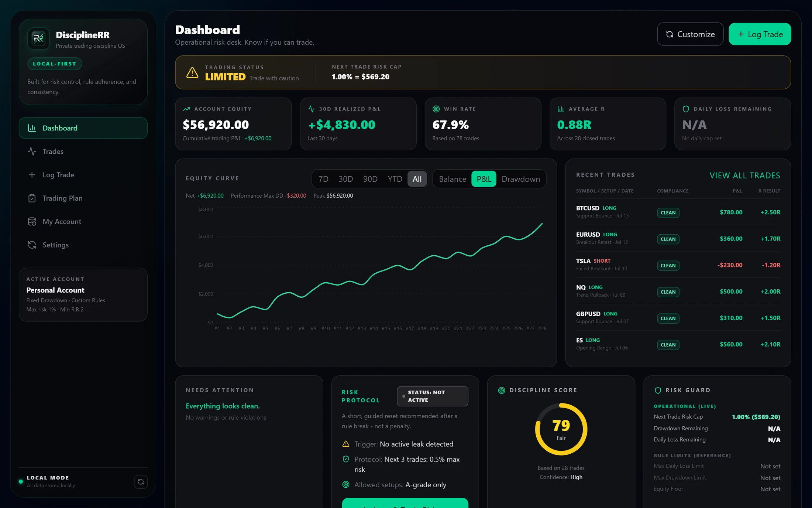
Task: Click the Discipline Score 79 progress ring
Action: pos(561,429)
